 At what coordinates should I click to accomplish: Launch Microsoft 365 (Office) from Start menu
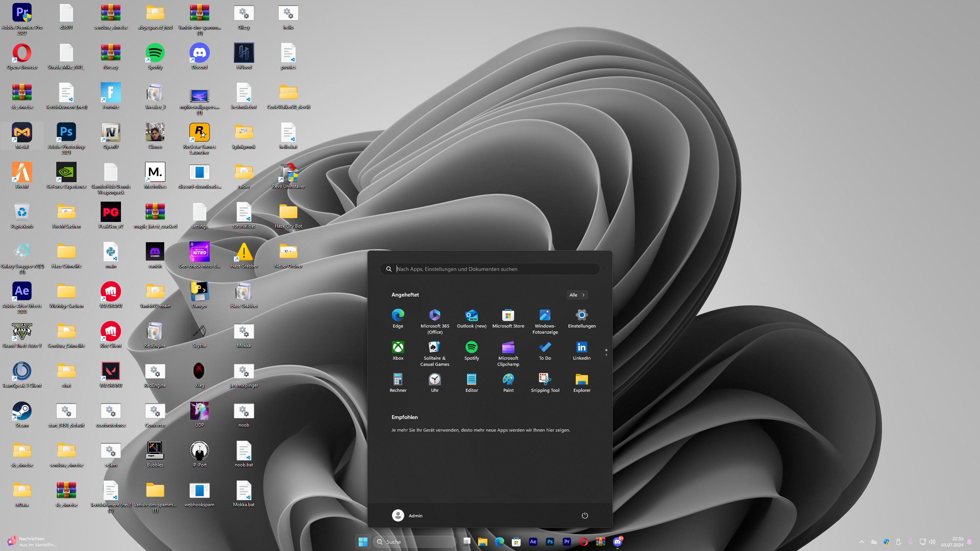(434, 321)
